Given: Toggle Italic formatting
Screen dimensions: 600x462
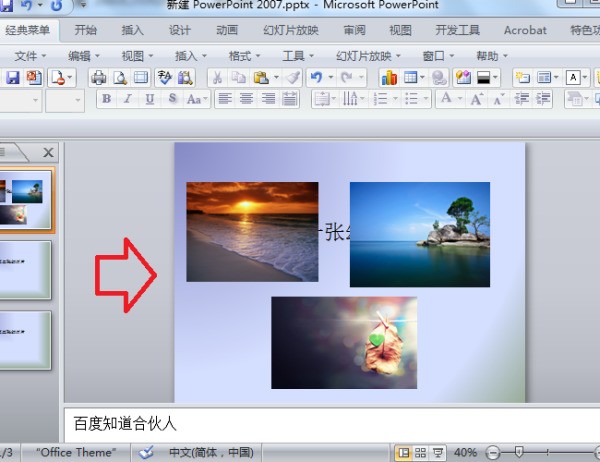Looking at the screenshot, I should tap(128, 99).
